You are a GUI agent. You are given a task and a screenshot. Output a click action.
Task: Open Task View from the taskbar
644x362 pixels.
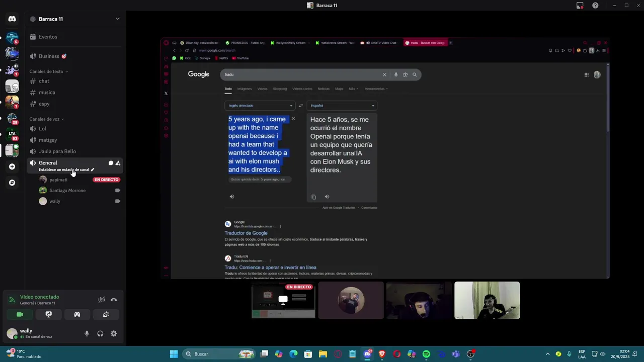[x=264, y=354]
